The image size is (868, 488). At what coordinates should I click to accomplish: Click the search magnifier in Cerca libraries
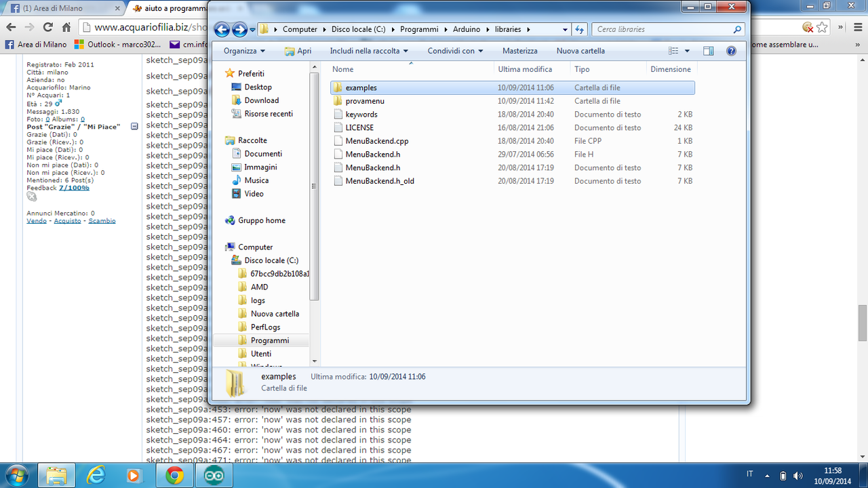point(737,30)
